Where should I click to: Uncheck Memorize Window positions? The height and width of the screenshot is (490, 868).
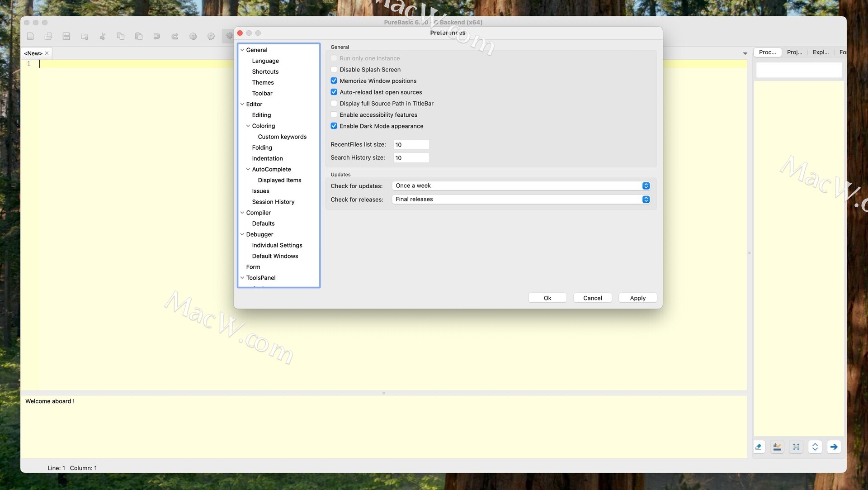click(x=334, y=81)
